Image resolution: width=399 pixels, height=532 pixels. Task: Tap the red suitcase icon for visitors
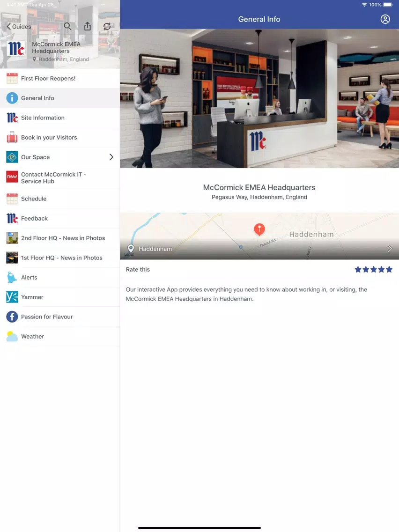(x=12, y=137)
